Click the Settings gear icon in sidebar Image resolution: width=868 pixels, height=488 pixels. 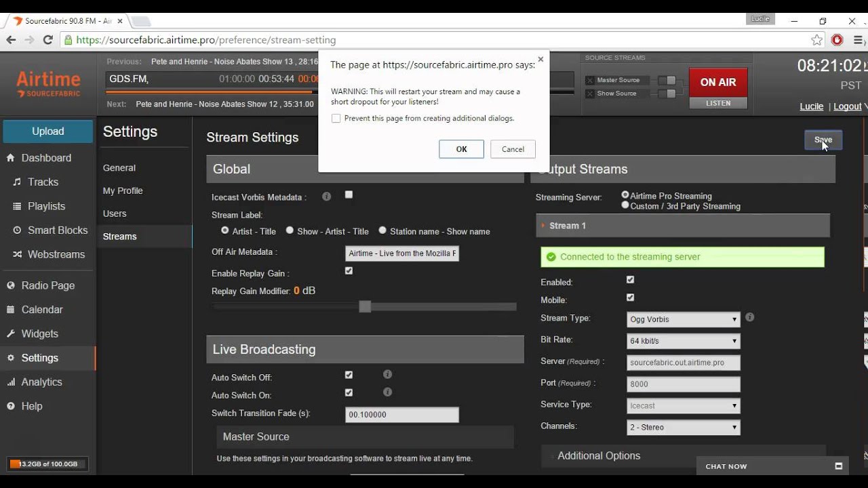point(11,358)
